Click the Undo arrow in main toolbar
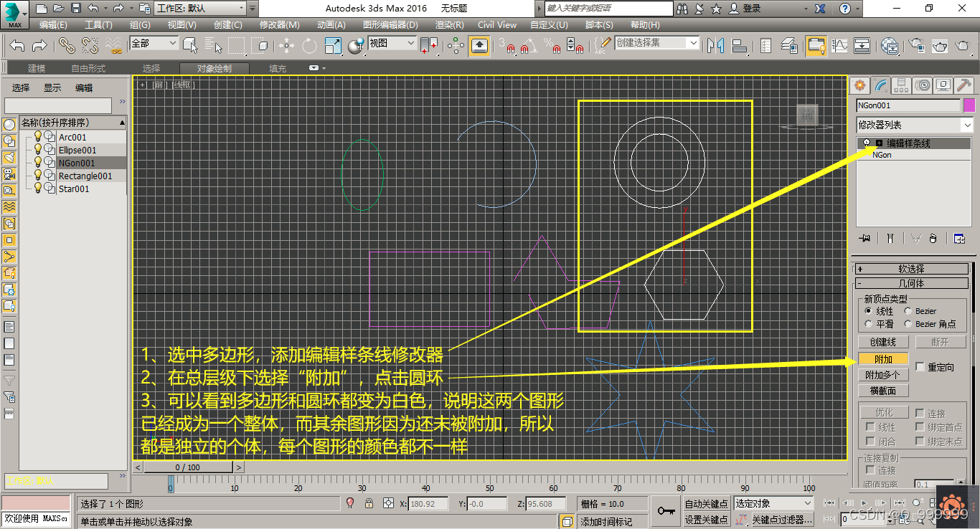 17,45
